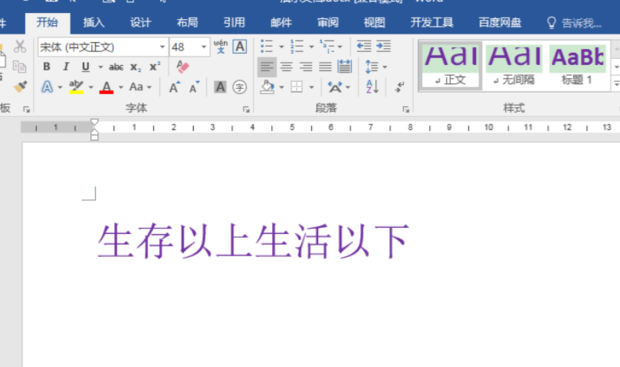Viewport: 620px width, 367px height.
Task: Open font color dropdown arrow
Action: [121, 87]
